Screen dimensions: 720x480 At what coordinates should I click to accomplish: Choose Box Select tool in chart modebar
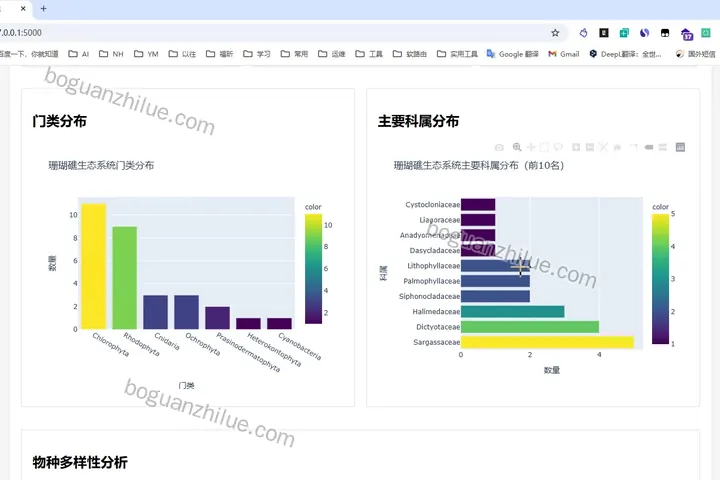[544, 147]
